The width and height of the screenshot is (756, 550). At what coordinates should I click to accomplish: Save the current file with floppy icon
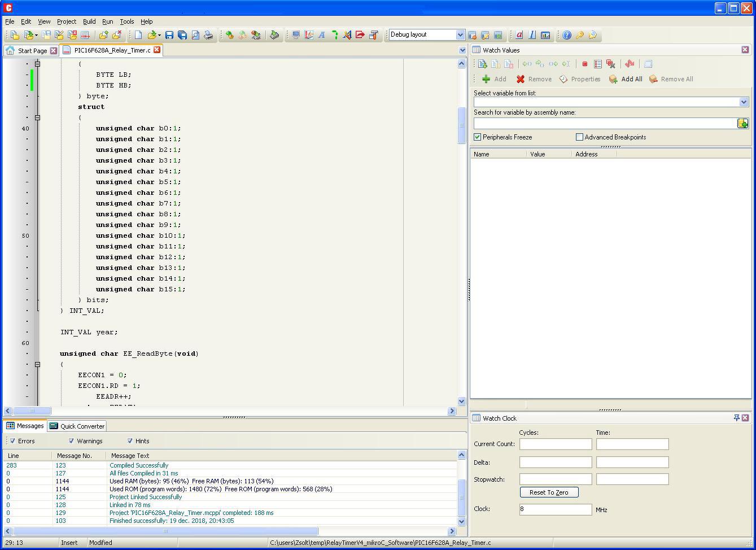pyautogui.click(x=169, y=35)
